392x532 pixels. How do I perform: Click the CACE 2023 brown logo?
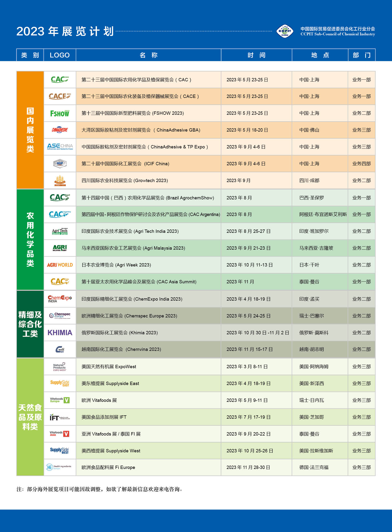[x=60, y=96]
